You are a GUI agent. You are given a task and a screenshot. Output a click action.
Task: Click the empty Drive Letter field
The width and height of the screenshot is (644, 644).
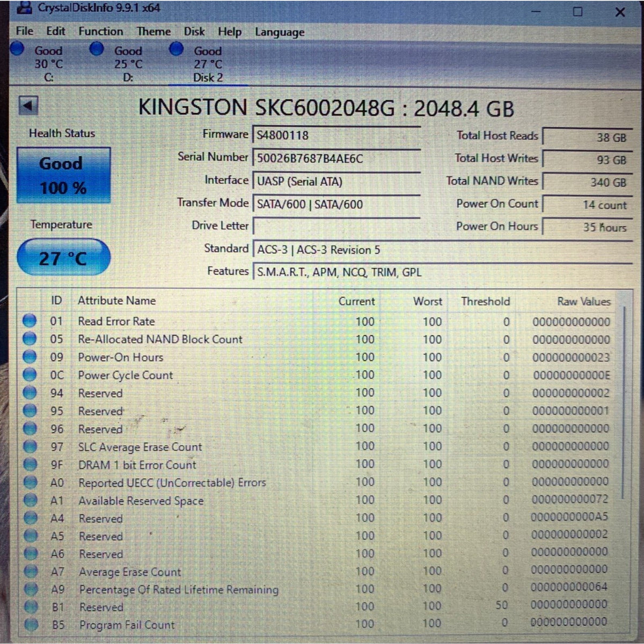[336, 226]
